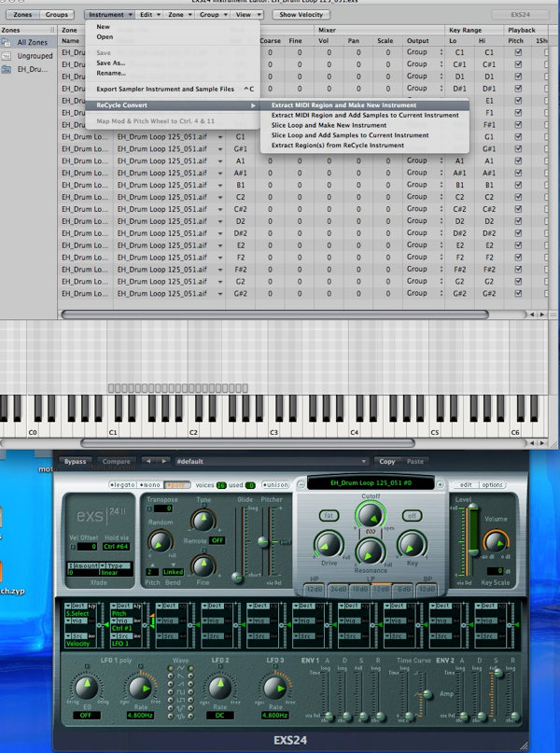Image resolution: width=560 pixels, height=753 pixels.
Task: Click the Bypass button
Action: 76,462
